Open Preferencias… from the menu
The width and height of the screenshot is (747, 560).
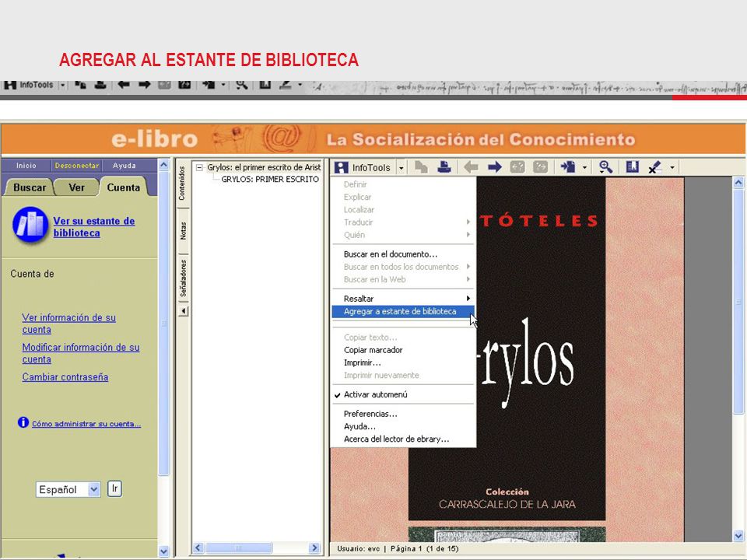[403, 414]
